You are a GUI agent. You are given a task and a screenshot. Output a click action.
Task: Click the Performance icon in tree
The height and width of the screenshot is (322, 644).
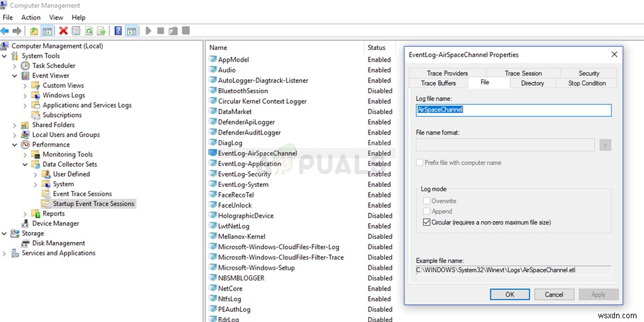(25, 145)
